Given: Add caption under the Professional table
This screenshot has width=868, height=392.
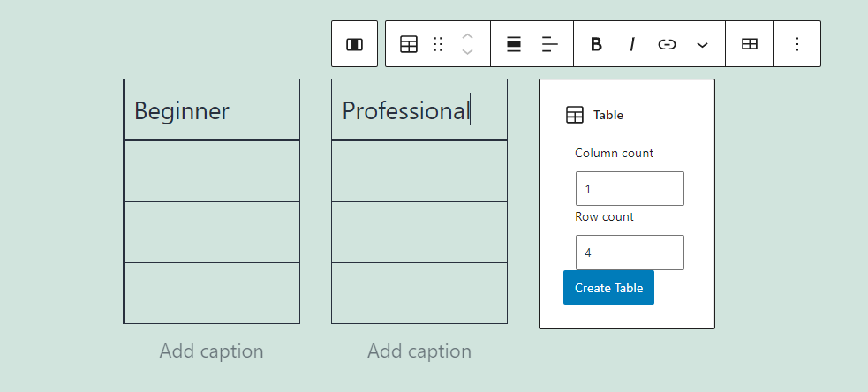Looking at the screenshot, I should [x=419, y=351].
